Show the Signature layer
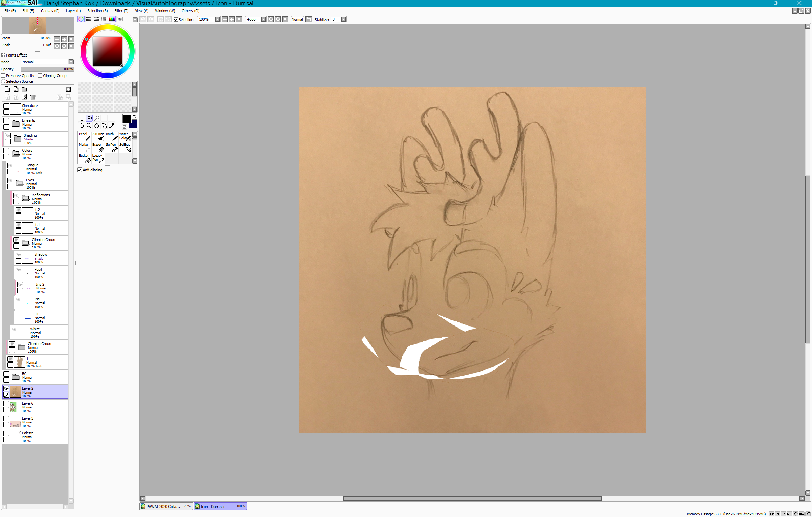This screenshot has width=812, height=517. click(6, 106)
